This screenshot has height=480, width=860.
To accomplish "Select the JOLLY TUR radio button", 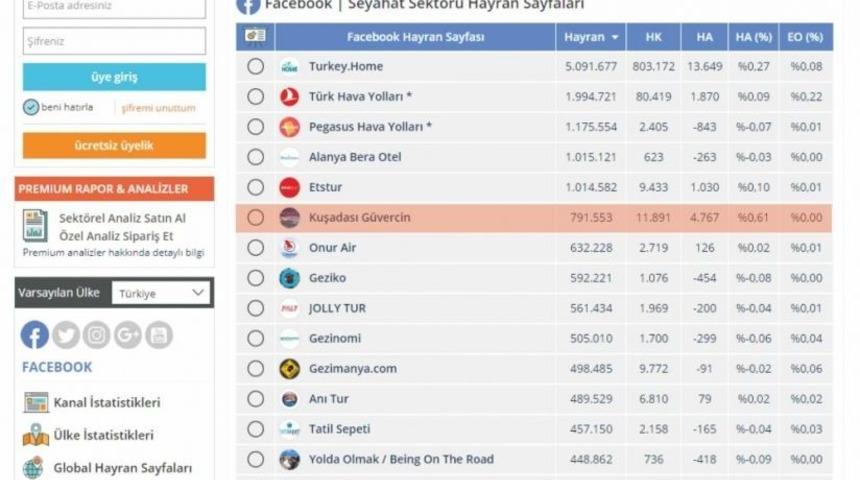I will [255, 308].
